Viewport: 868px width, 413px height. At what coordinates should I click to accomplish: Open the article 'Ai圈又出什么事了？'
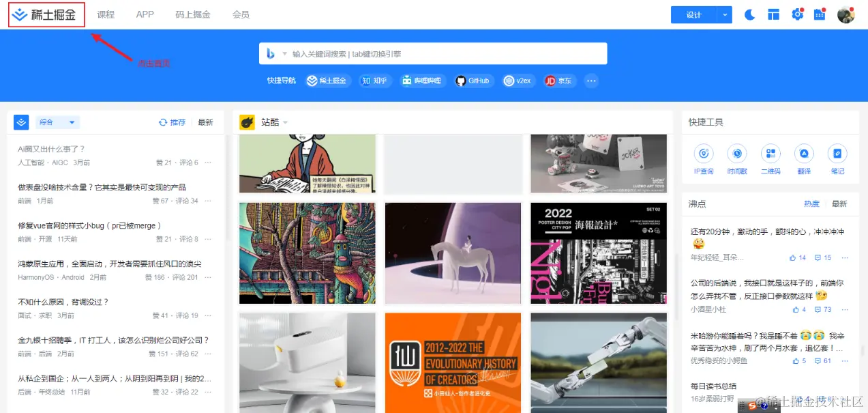tap(51, 149)
